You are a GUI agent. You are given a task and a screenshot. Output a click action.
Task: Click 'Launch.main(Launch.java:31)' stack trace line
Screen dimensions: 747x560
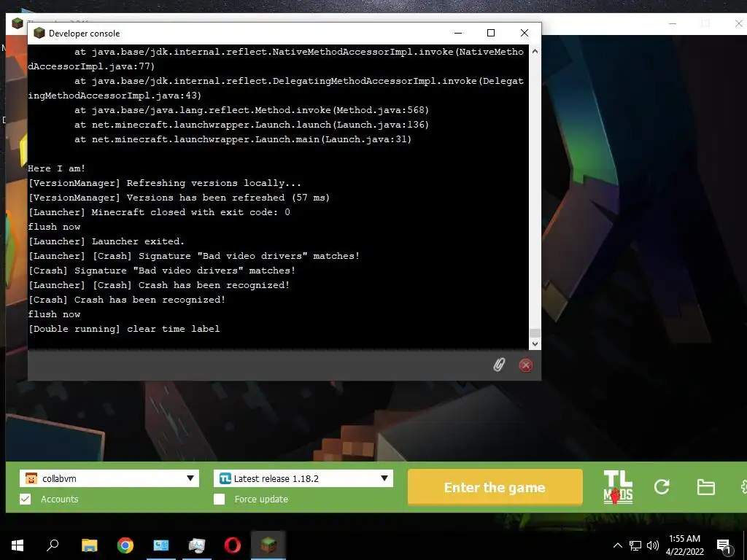(x=243, y=139)
